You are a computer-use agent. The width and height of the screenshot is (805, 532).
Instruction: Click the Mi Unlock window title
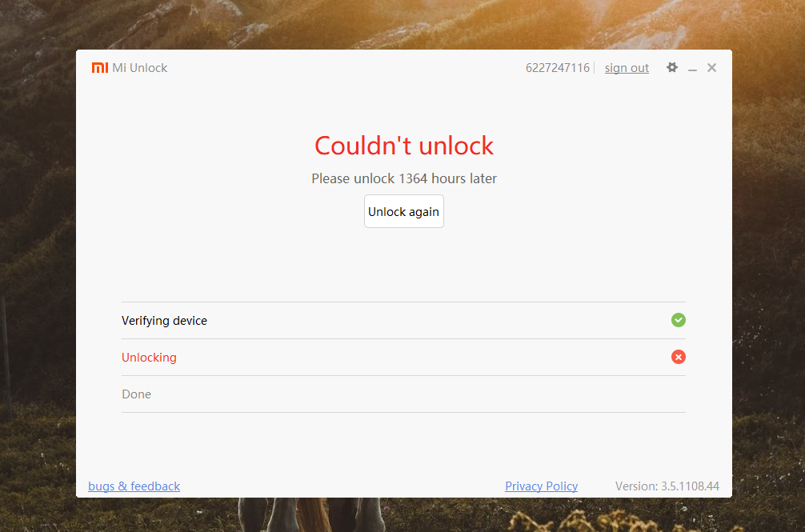pyautogui.click(x=140, y=68)
